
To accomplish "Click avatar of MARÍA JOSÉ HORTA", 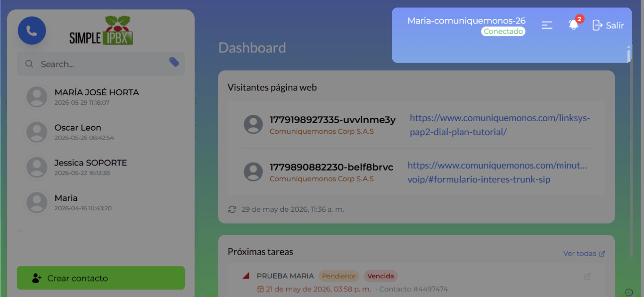I will (x=36, y=97).
